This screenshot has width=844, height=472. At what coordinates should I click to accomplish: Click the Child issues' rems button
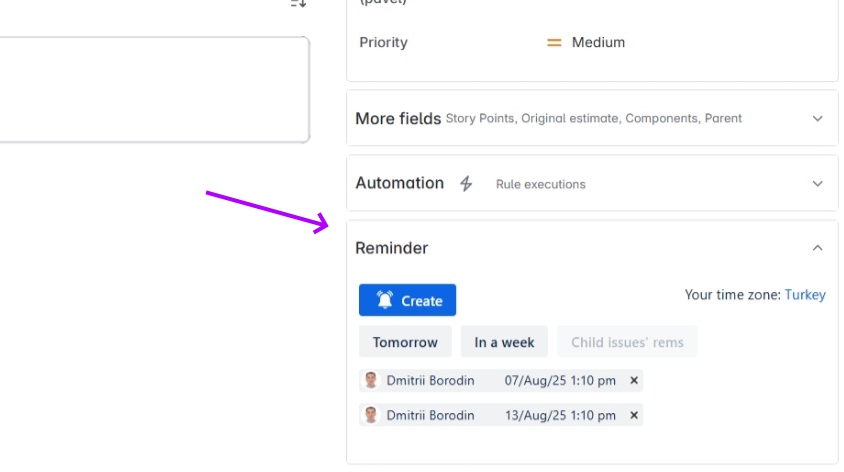click(x=627, y=342)
